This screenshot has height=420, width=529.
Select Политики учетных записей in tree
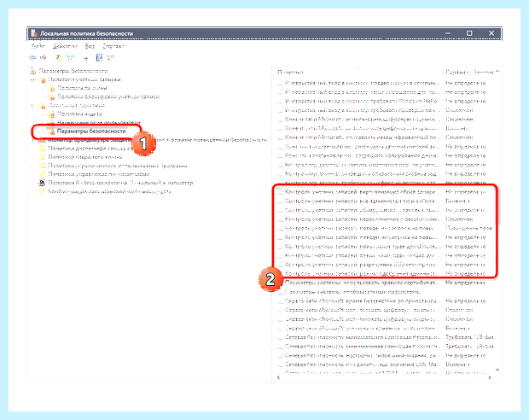(84, 79)
